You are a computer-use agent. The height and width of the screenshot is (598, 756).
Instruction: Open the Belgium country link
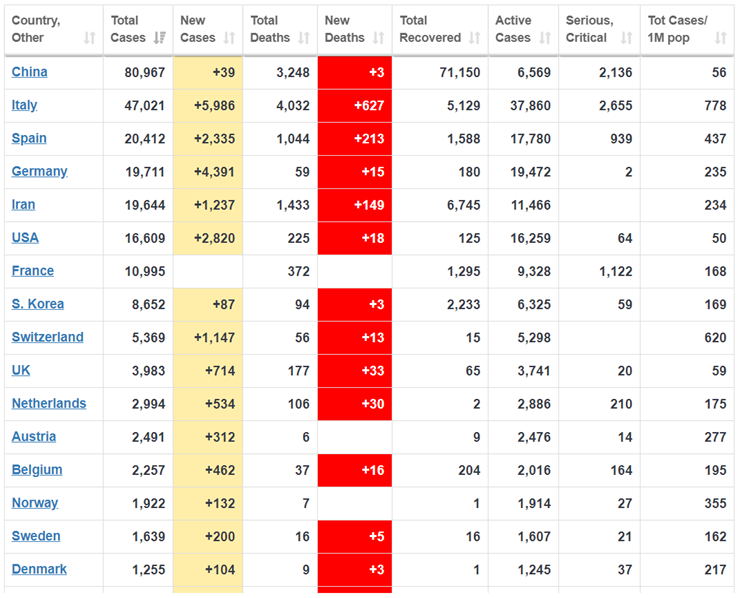point(37,470)
